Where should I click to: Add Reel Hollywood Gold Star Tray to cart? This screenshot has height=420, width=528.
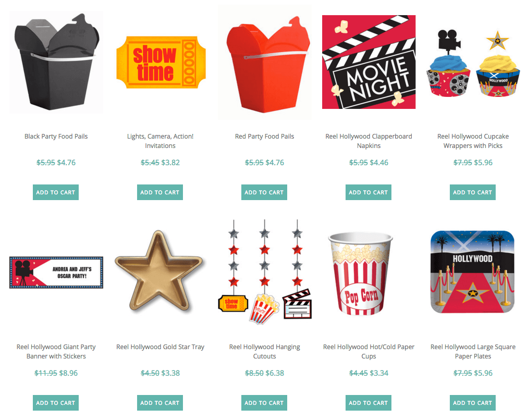click(160, 403)
